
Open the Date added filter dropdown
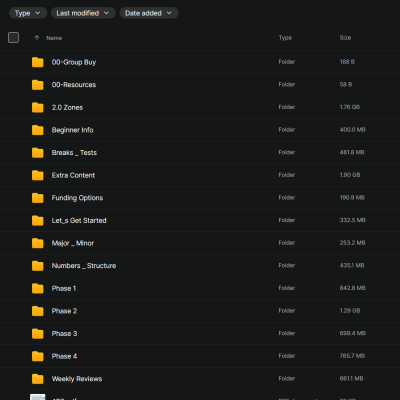pos(149,13)
